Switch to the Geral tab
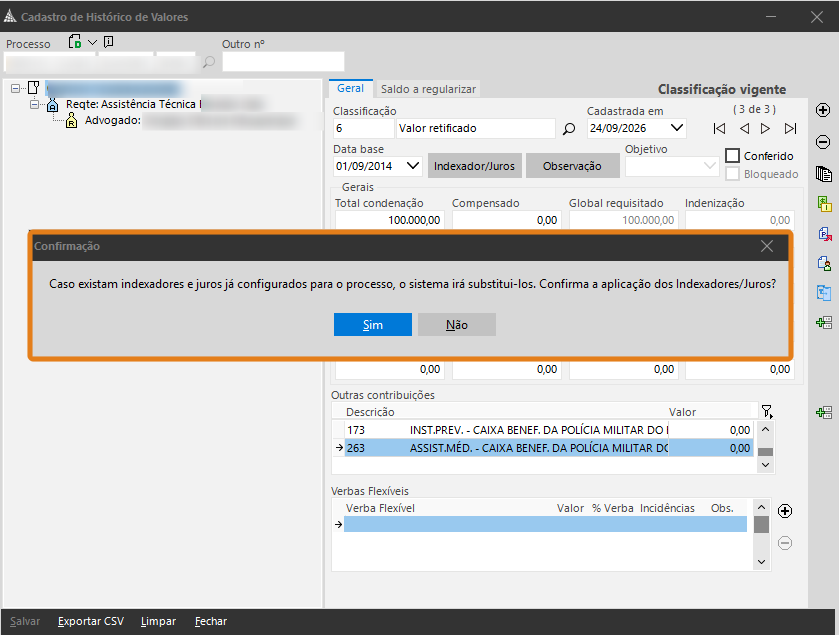The width and height of the screenshot is (839, 635). tap(350, 88)
